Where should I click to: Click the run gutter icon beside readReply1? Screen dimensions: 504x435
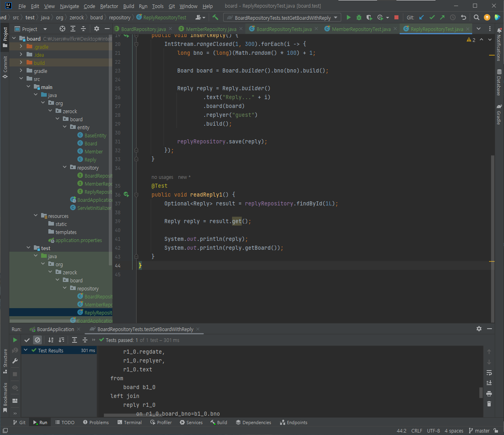click(x=126, y=195)
